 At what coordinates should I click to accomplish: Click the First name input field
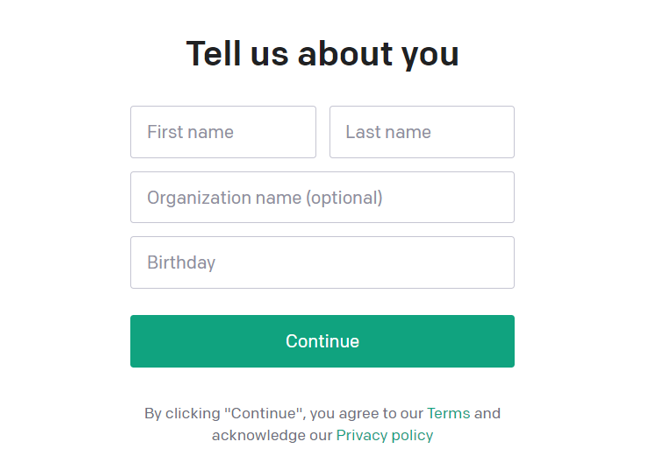(223, 132)
